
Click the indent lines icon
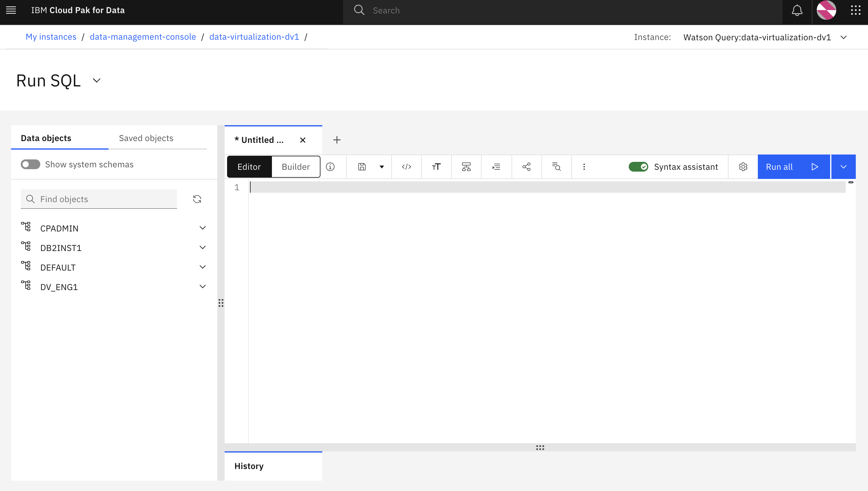click(496, 167)
